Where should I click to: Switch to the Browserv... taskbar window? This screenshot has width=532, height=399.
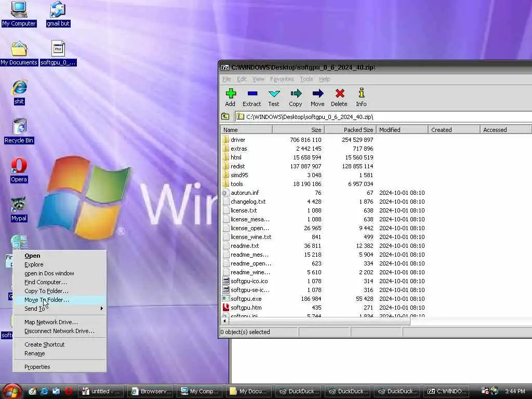151,391
